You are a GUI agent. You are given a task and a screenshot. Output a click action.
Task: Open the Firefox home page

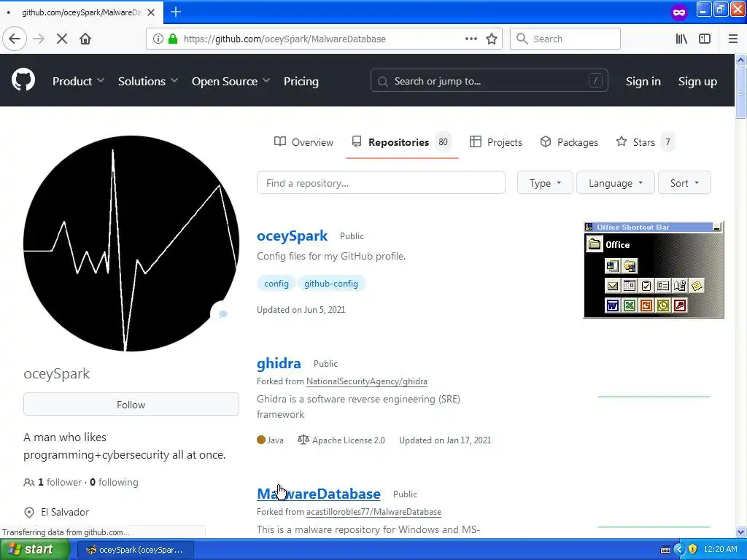85,39
